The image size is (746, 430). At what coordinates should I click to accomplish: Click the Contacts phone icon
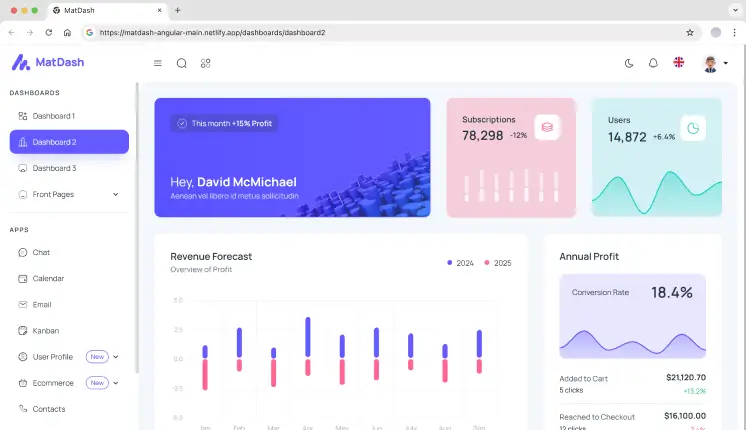(22, 409)
